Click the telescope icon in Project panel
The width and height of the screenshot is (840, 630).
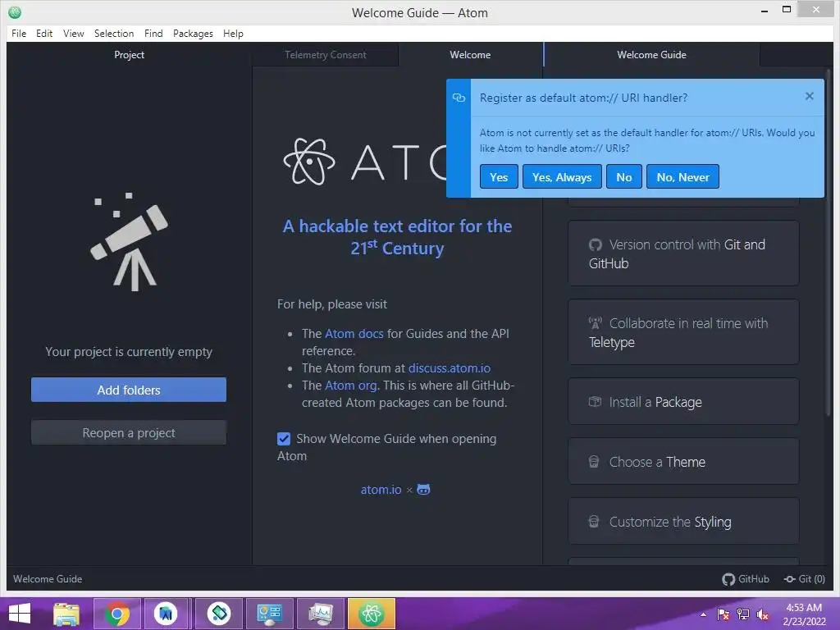point(129,242)
